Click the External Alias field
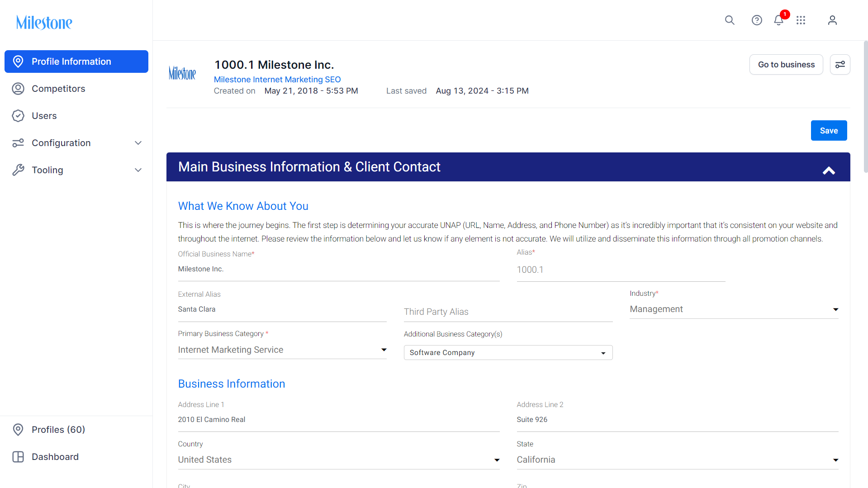The height and width of the screenshot is (488, 868). coord(282,310)
